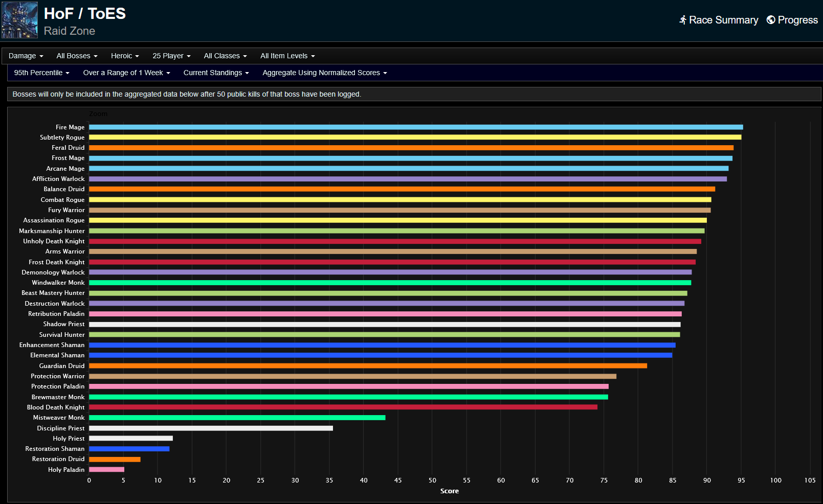The image size is (823, 504).
Task: Open the Damage metric dropdown
Action: 26,56
